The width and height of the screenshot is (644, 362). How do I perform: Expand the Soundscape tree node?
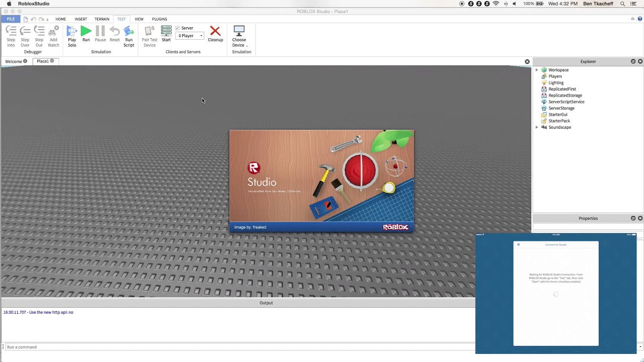pyautogui.click(x=537, y=127)
